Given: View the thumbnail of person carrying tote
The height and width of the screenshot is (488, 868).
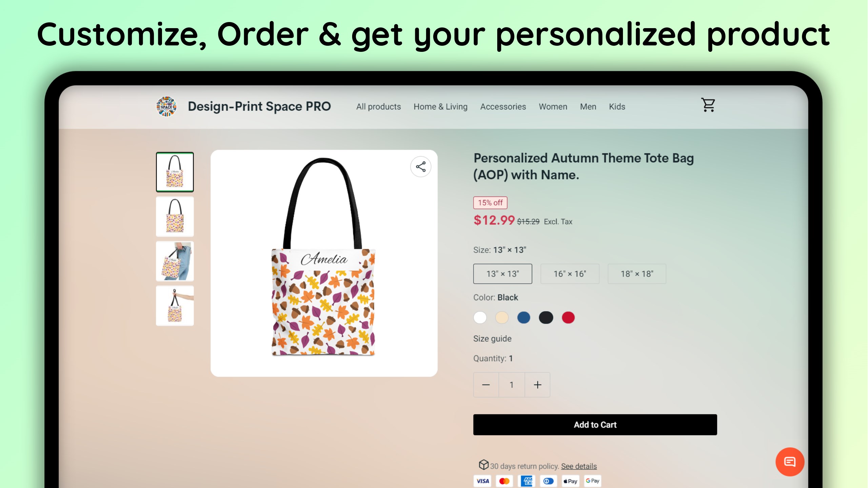Looking at the screenshot, I should (x=175, y=261).
